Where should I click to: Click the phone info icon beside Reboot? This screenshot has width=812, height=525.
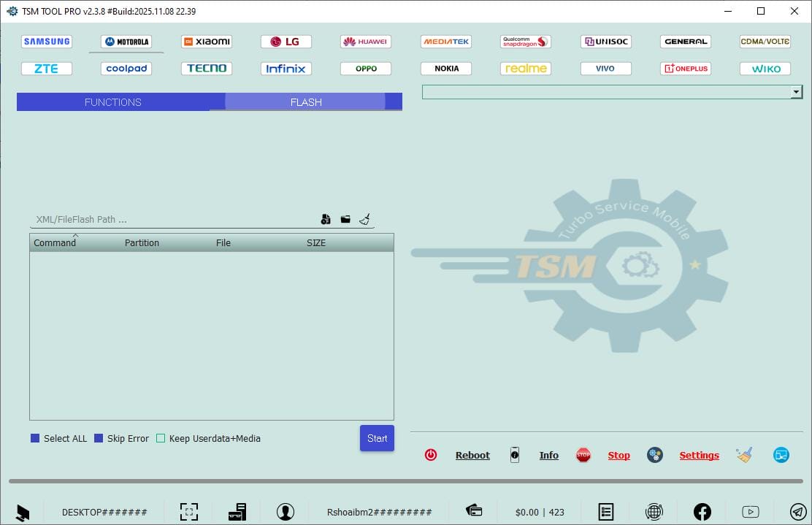pyautogui.click(x=515, y=455)
